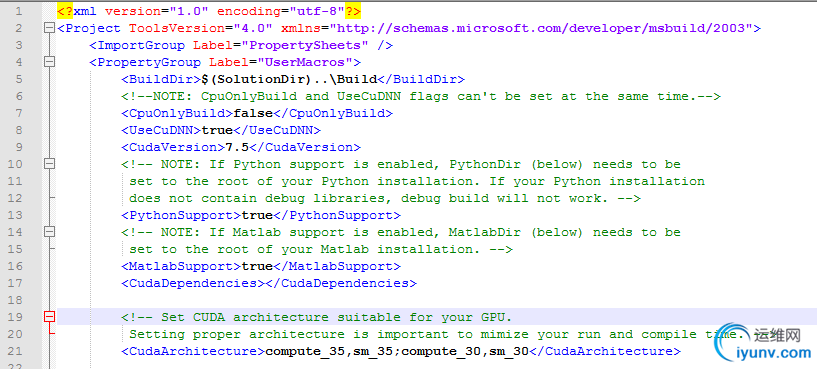The width and height of the screenshot is (817, 369).
Task: Place cursor on UseCuDNN true value
Action: [217, 130]
